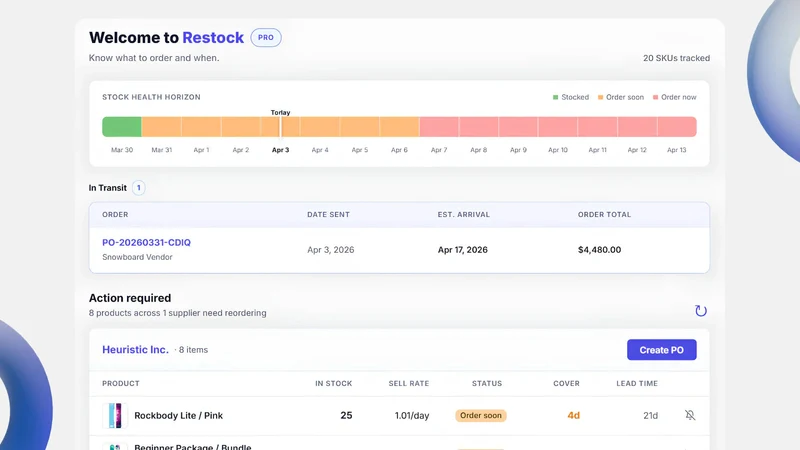Click the Rockbody Lite / Pink product name
Viewport: 800px width, 450px height.
point(179,416)
